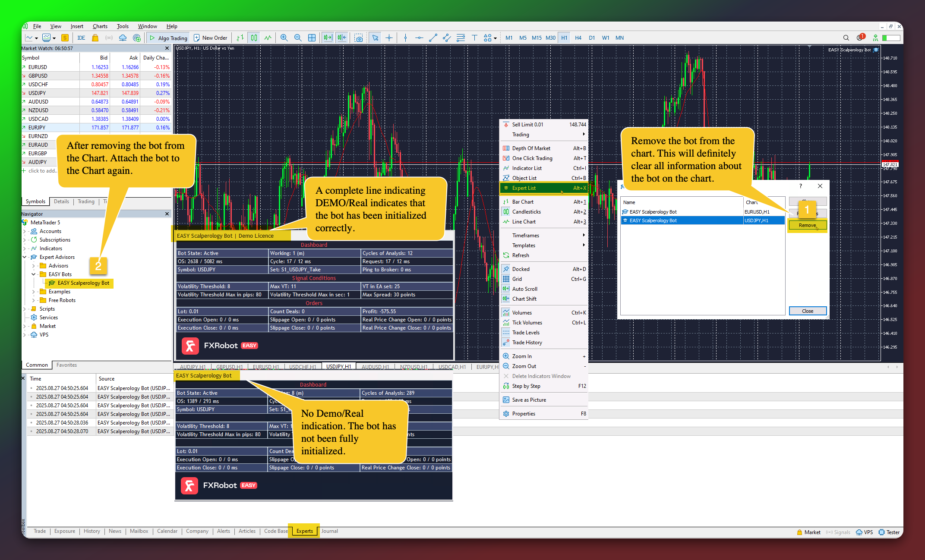Toggle the Algo Trading button
This screenshot has height=560, width=925.
(168, 38)
